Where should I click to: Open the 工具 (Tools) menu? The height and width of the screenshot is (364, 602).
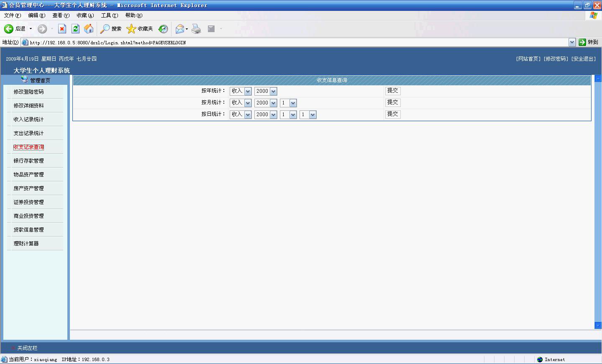pyautogui.click(x=109, y=15)
